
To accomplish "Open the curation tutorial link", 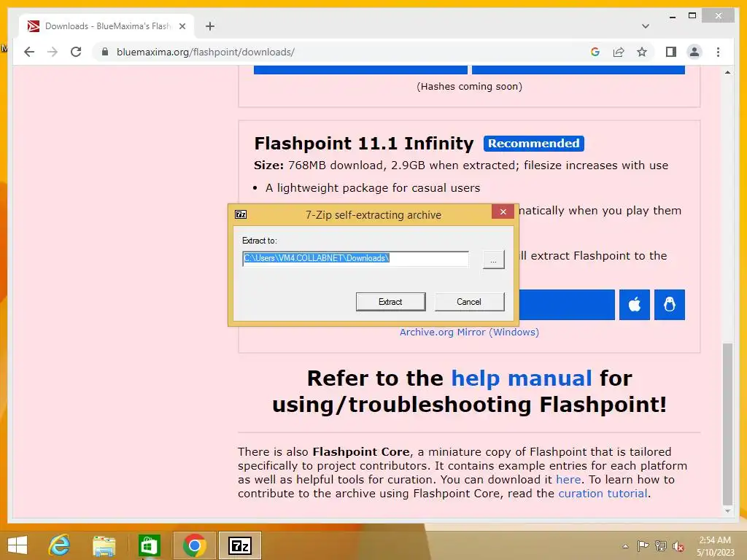I will tap(603, 494).
